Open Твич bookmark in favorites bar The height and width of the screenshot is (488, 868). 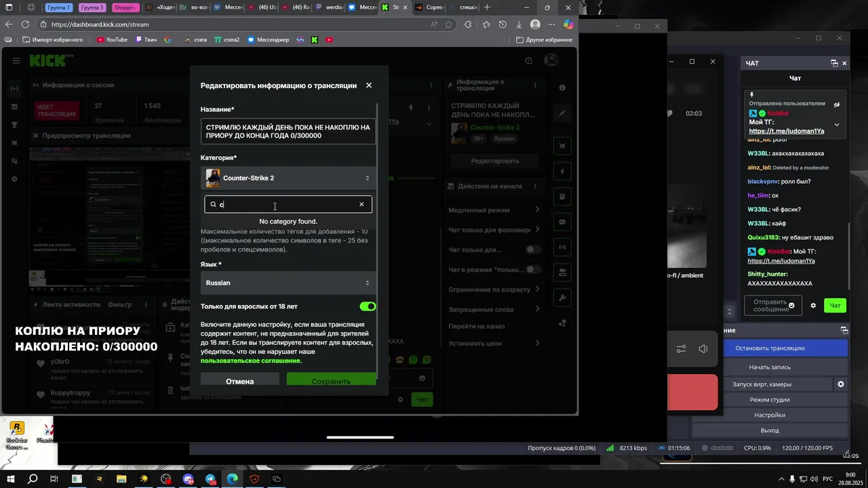click(146, 39)
